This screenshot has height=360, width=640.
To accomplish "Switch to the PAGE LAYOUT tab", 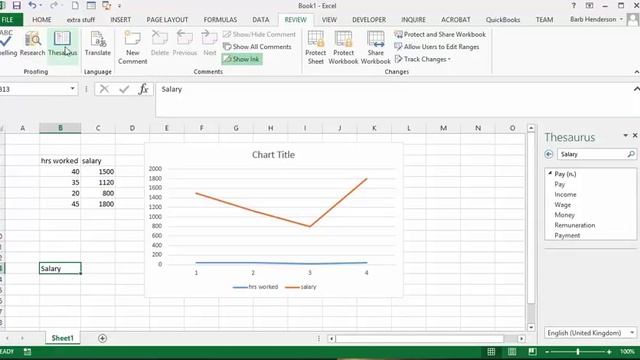I will [x=167, y=20].
